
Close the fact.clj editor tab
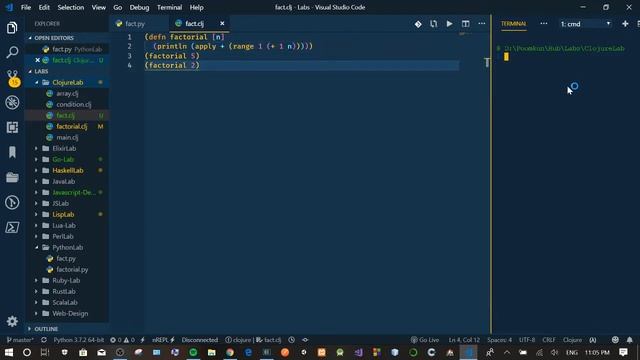click(222, 24)
